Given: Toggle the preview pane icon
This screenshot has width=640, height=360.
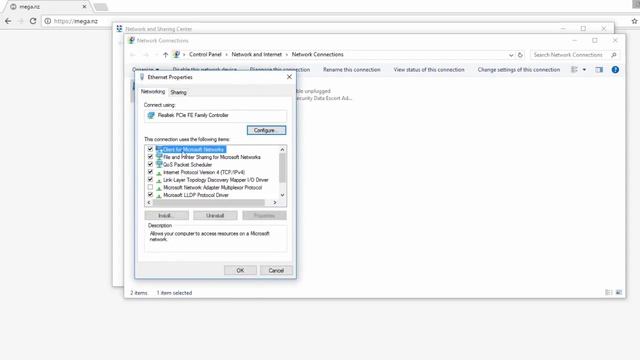Looking at the screenshot, I should click(599, 70).
